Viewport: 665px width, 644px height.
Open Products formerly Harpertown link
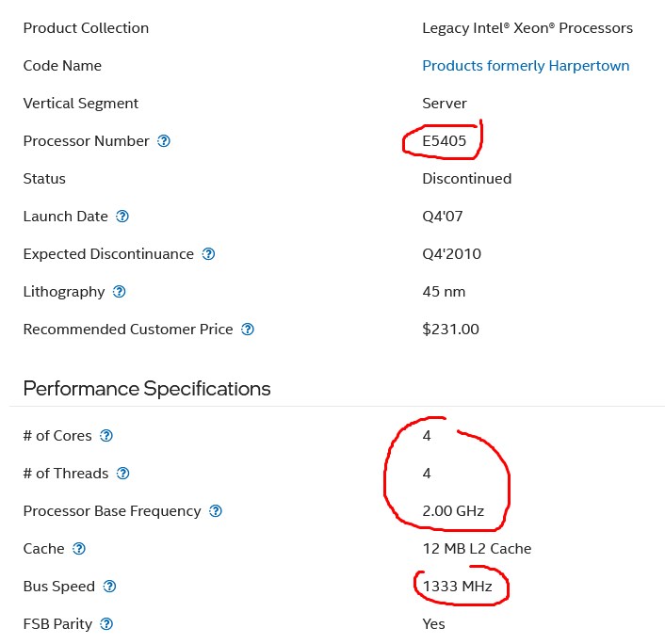click(526, 66)
